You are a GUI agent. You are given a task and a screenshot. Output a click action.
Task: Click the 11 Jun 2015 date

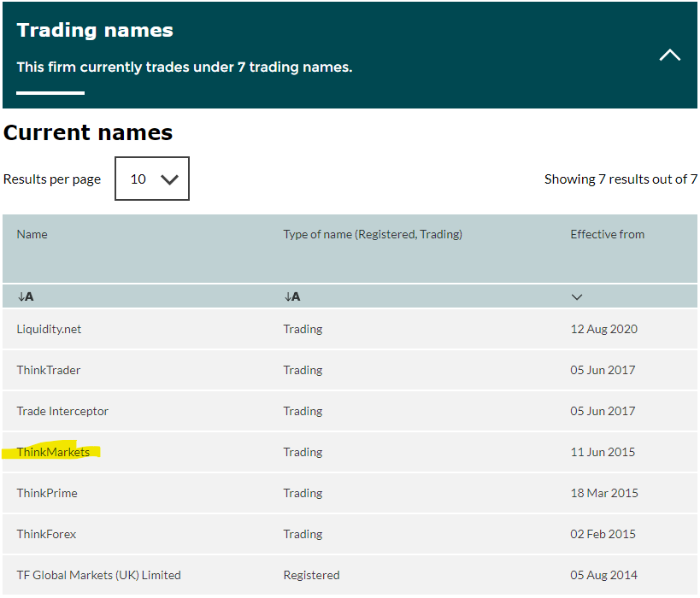click(x=603, y=452)
